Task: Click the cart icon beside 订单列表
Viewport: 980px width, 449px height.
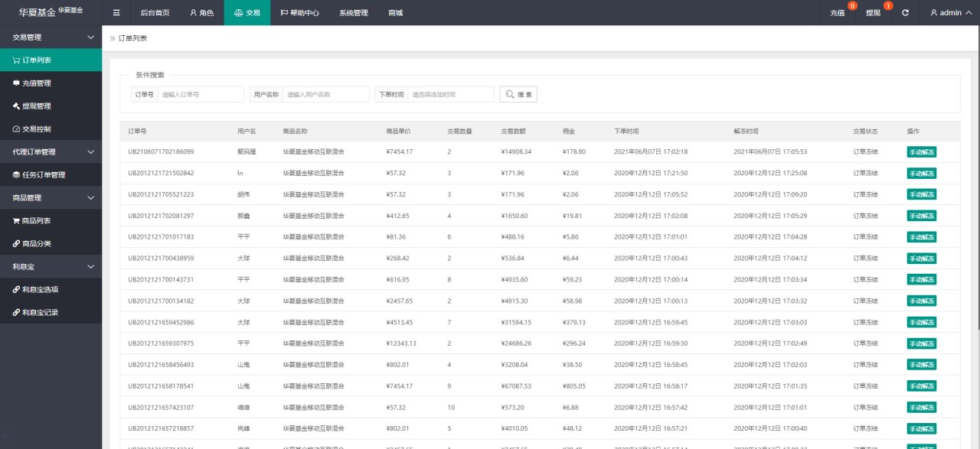Action: pos(16,60)
